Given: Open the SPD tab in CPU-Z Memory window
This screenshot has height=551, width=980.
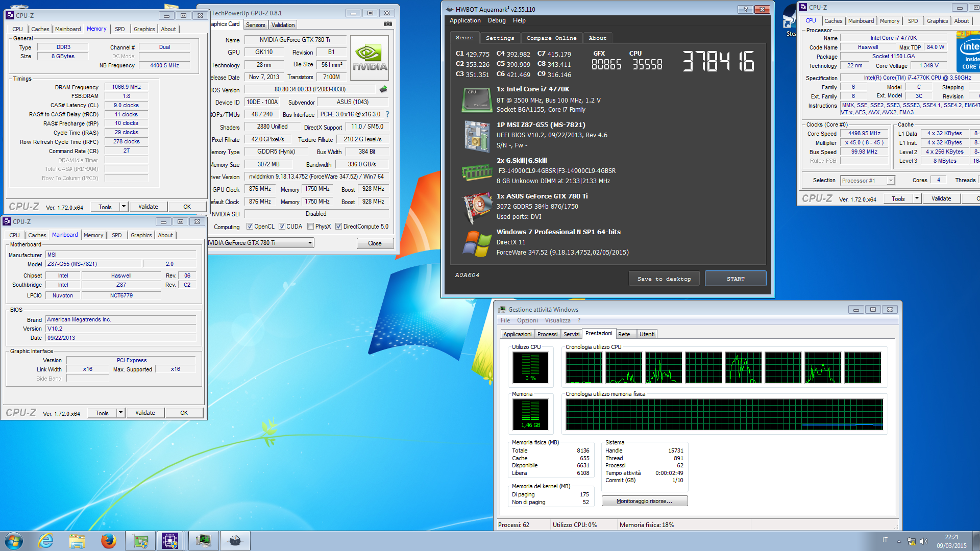Looking at the screenshot, I should click(x=119, y=29).
